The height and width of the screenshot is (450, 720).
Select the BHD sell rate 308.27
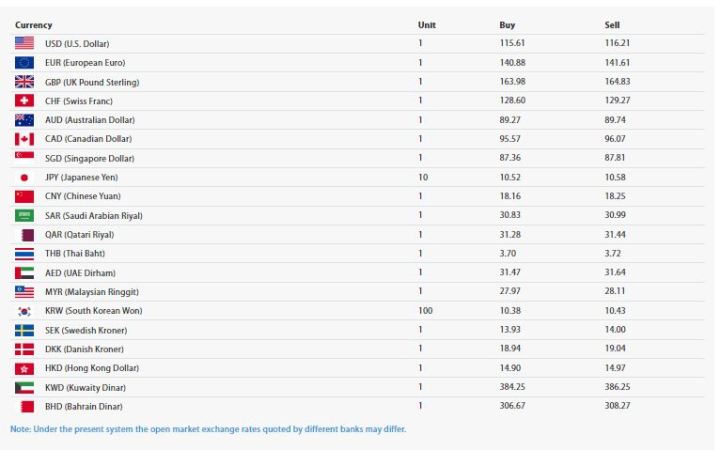[618, 406]
